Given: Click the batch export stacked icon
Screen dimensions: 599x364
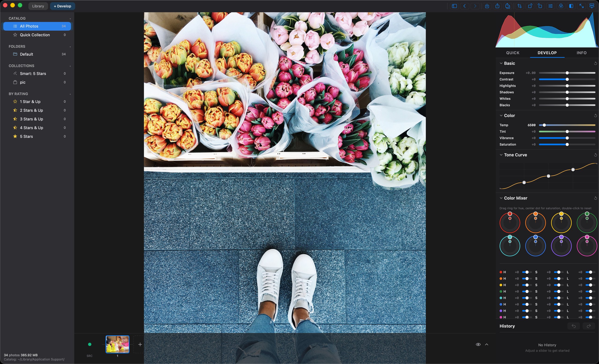Looking at the screenshot, I should pos(508,6).
